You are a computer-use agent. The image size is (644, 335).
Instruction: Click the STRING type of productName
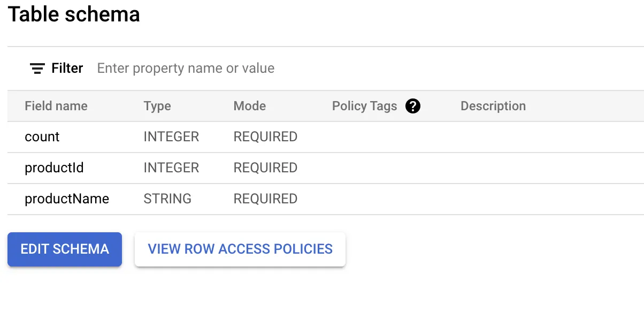point(167,199)
